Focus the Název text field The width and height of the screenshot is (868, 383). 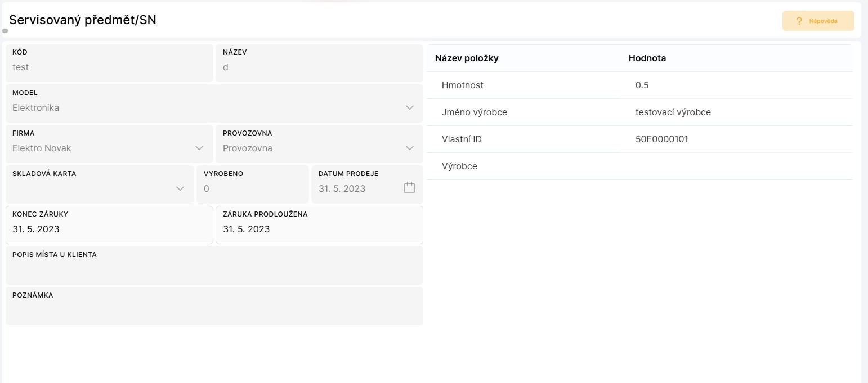click(319, 67)
